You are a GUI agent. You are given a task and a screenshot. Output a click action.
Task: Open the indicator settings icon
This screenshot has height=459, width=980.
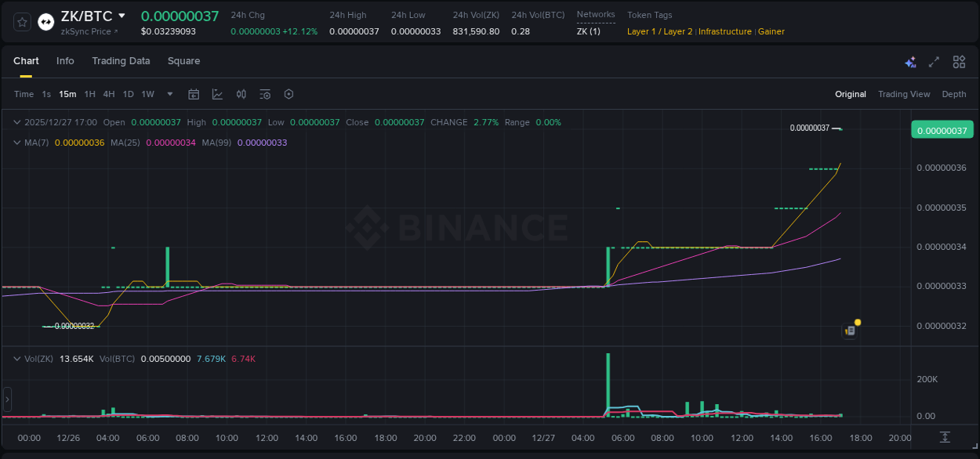pos(265,93)
